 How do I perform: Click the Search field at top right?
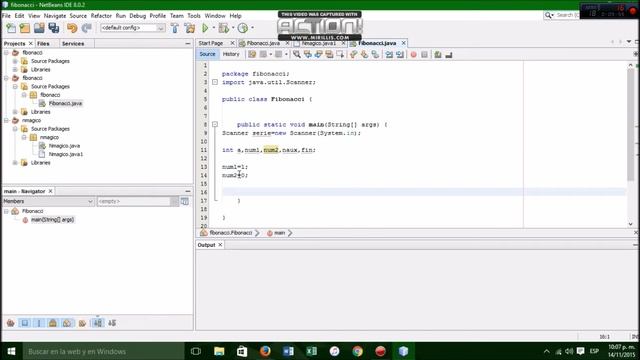561,15
